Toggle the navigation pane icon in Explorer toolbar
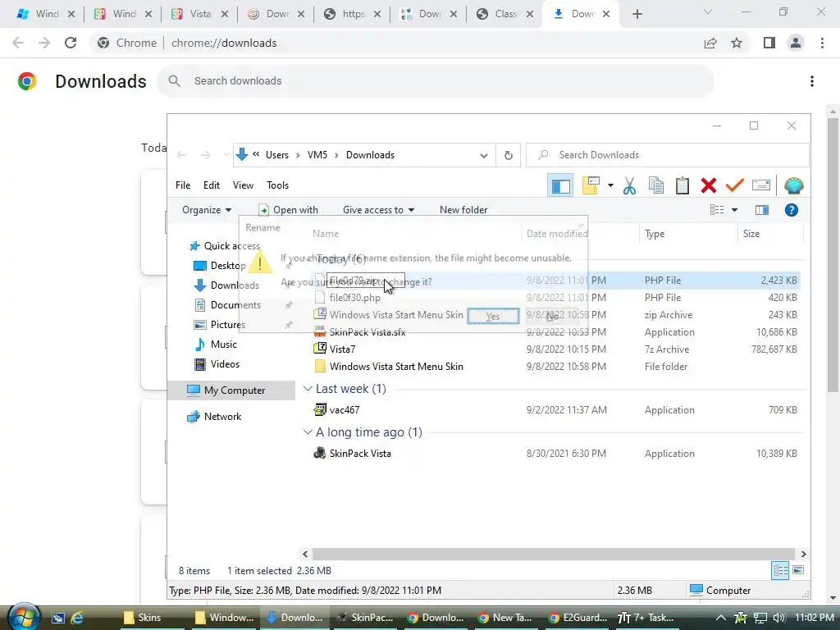The height and width of the screenshot is (630, 840). pos(560,186)
